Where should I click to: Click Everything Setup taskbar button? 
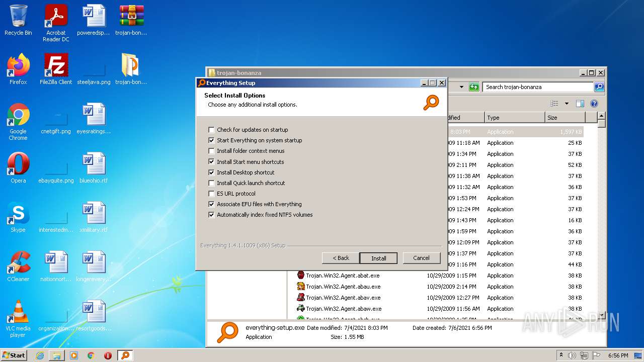coord(125,355)
